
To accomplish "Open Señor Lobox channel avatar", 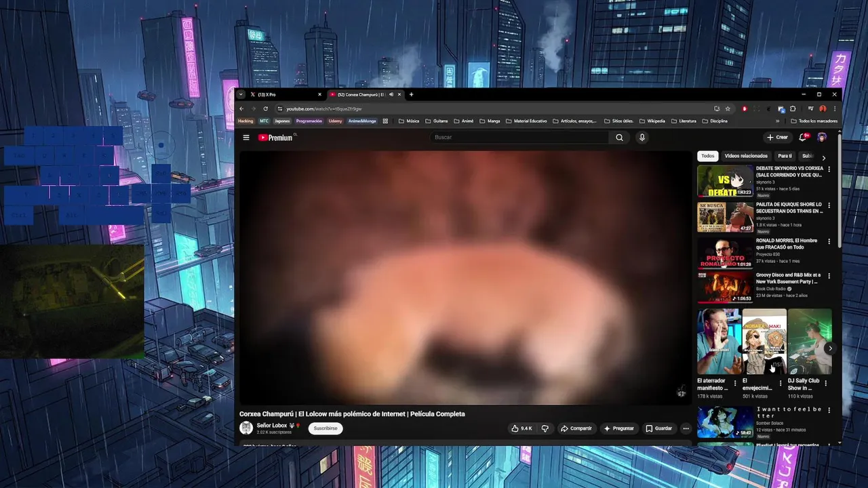I will tap(246, 428).
